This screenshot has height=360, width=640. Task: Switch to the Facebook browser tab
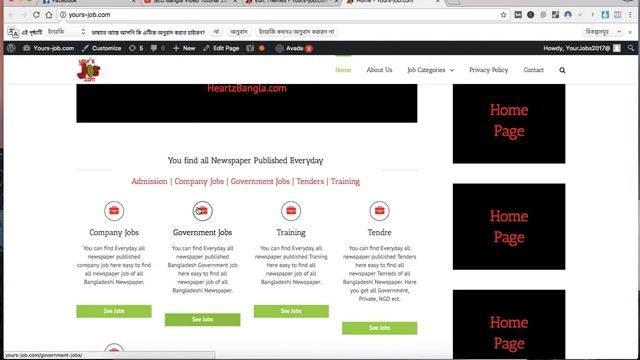tap(89, 2)
